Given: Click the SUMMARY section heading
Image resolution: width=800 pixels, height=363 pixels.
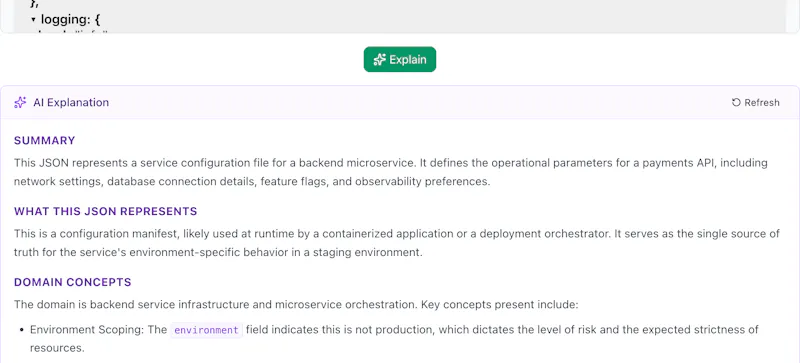Looking at the screenshot, I should click(44, 140).
